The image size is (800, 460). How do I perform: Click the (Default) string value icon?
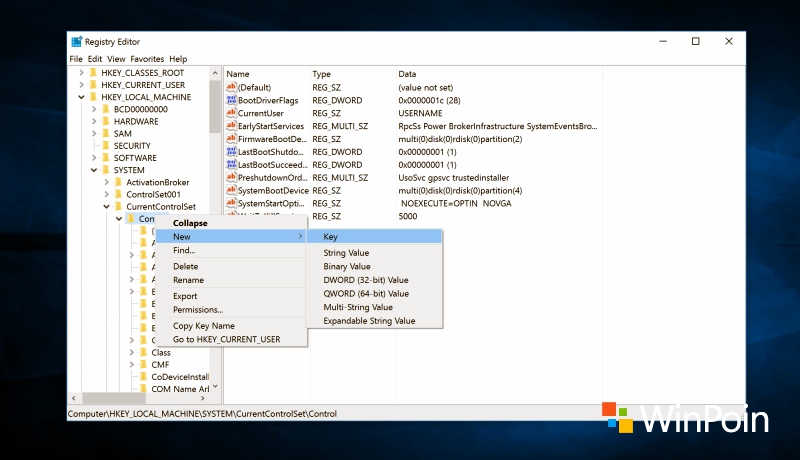click(x=231, y=87)
